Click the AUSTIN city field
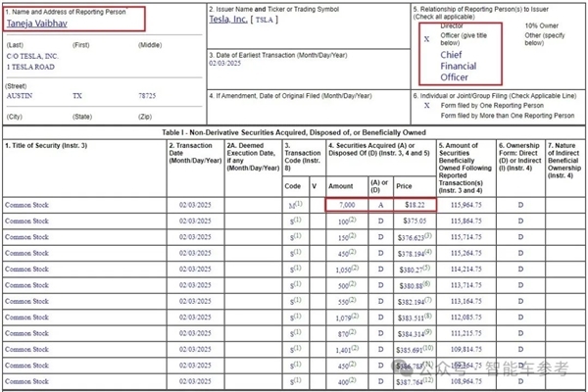Image resolution: width=588 pixels, height=392 pixels. click(20, 96)
